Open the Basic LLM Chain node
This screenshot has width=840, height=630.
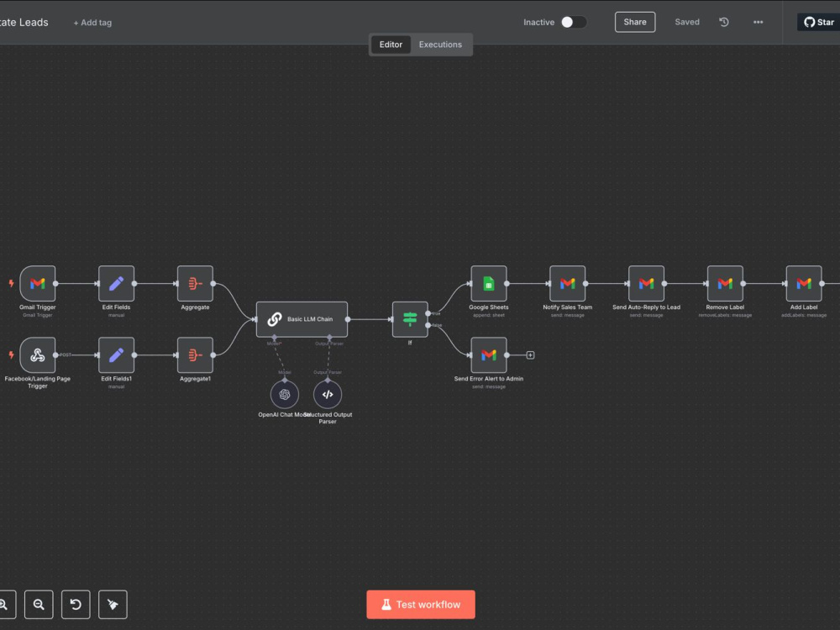coord(302,319)
